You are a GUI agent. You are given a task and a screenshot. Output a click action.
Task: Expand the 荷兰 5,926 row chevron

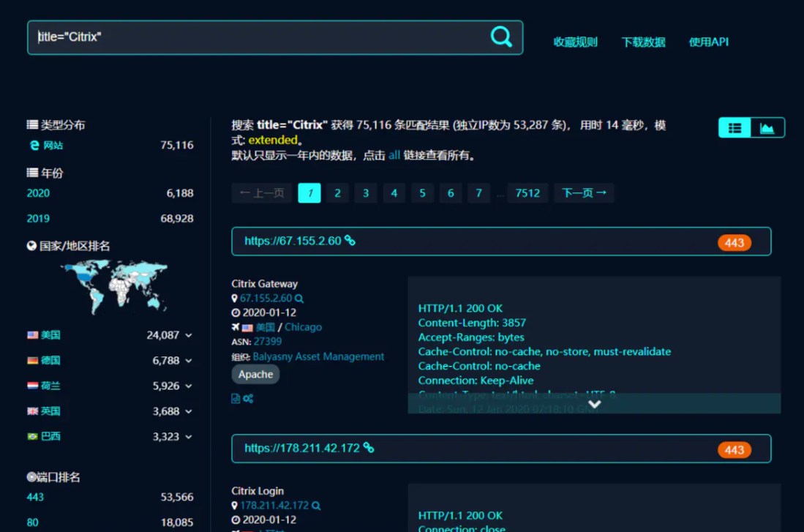tap(189, 386)
